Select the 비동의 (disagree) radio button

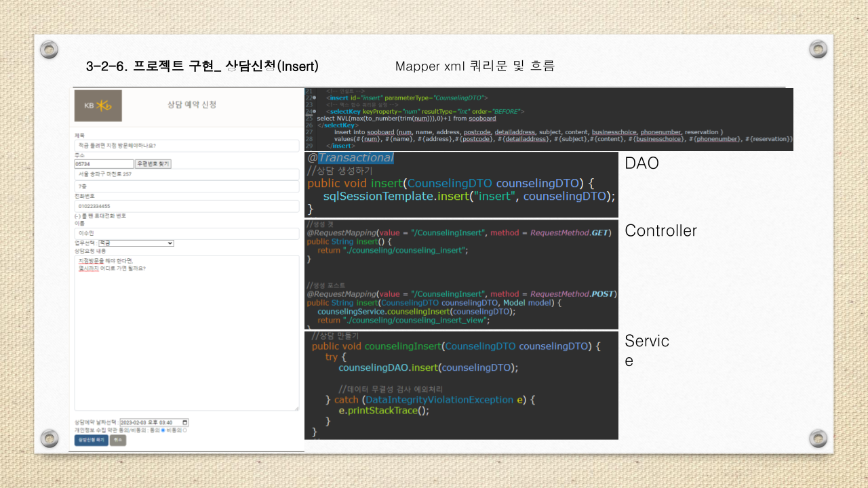pyautogui.click(x=185, y=430)
